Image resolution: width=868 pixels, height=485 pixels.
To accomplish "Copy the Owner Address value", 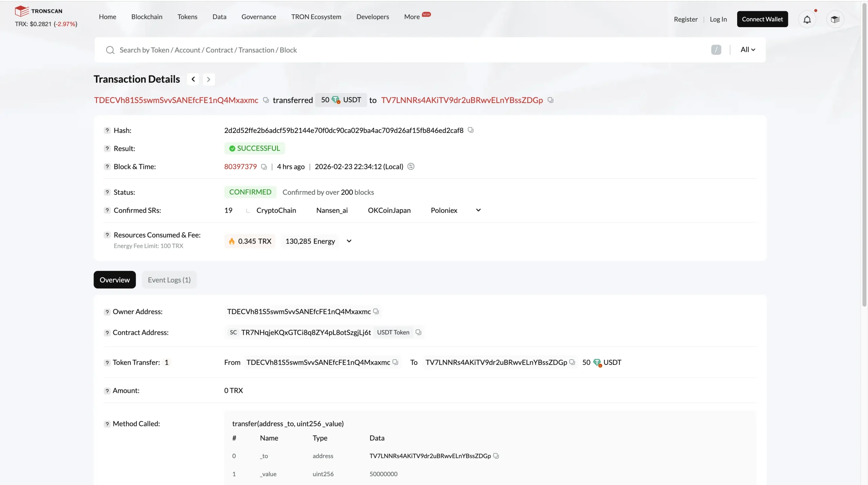I will tap(376, 311).
